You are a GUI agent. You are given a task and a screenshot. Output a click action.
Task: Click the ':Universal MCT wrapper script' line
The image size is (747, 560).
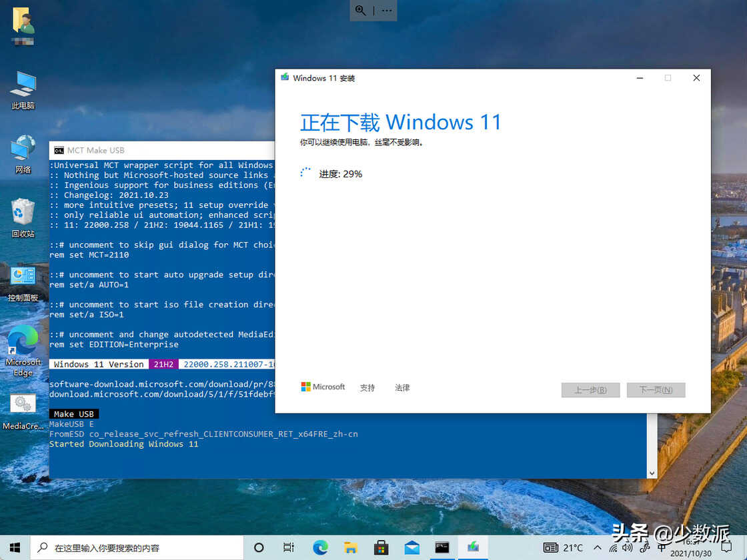point(162,165)
